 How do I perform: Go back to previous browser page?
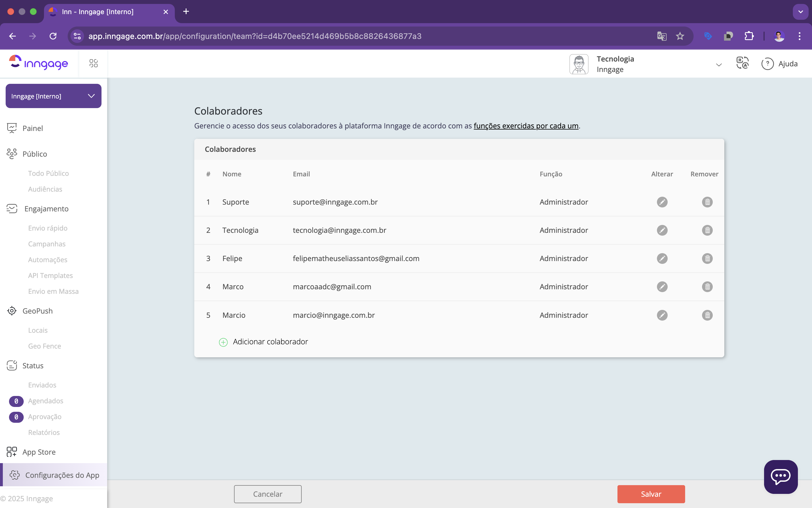(12, 36)
